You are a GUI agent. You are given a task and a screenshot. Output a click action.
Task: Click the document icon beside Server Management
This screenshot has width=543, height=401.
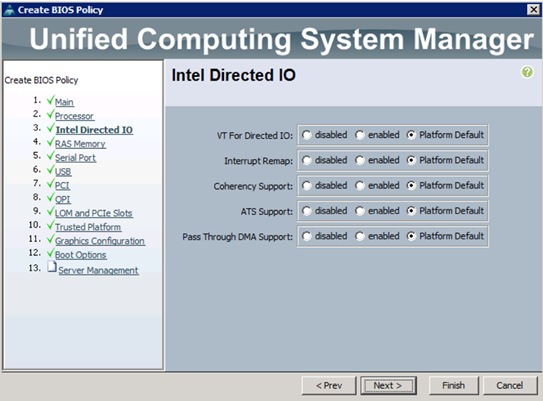tap(52, 267)
